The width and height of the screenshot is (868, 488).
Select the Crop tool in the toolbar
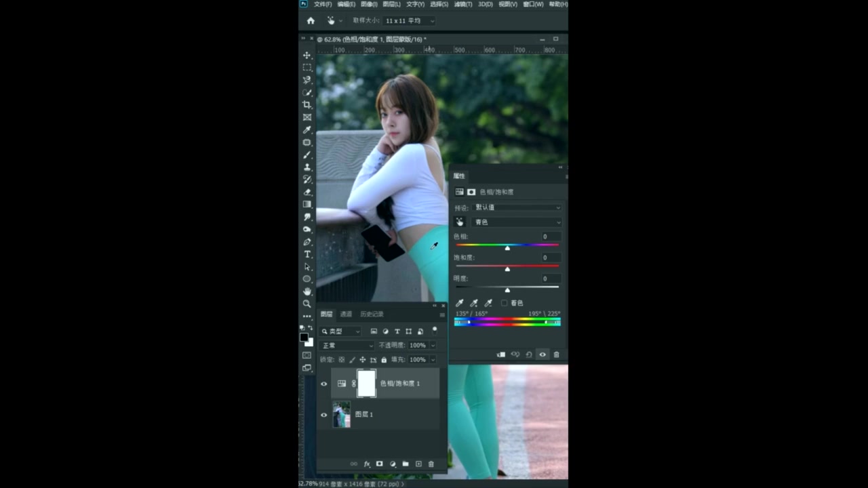[307, 104]
